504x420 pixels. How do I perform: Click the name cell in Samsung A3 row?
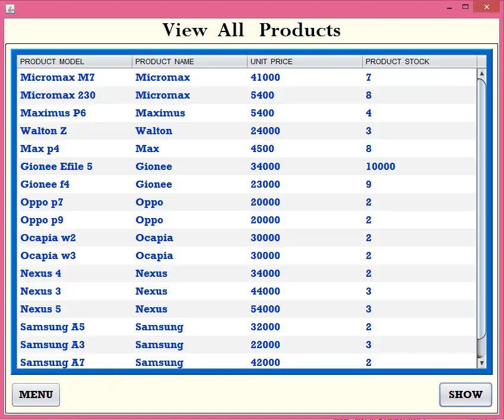click(x=189, y=345)
